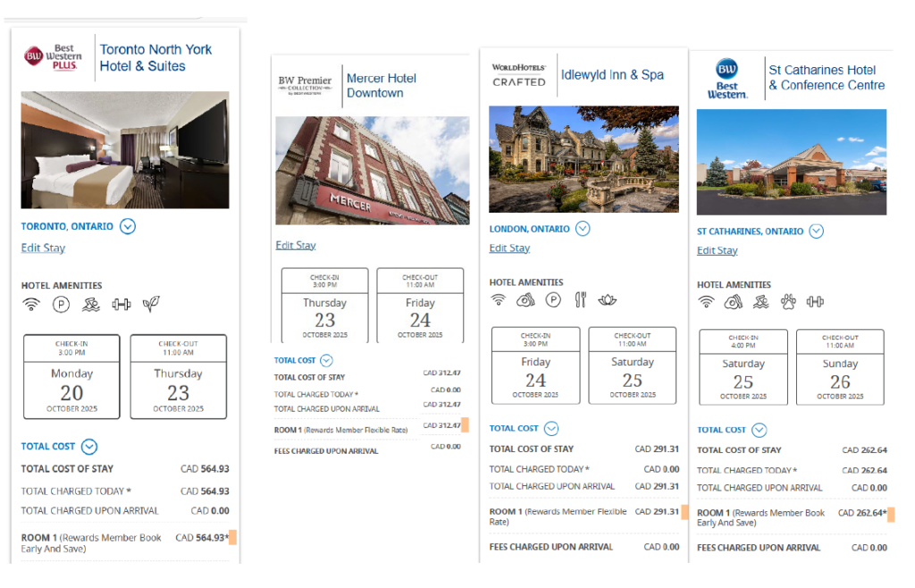The height and width of the screenshot is (588, 915).
Task: Open the Idlewyld Inn & Spa title
Action: (x=612, y=75)
